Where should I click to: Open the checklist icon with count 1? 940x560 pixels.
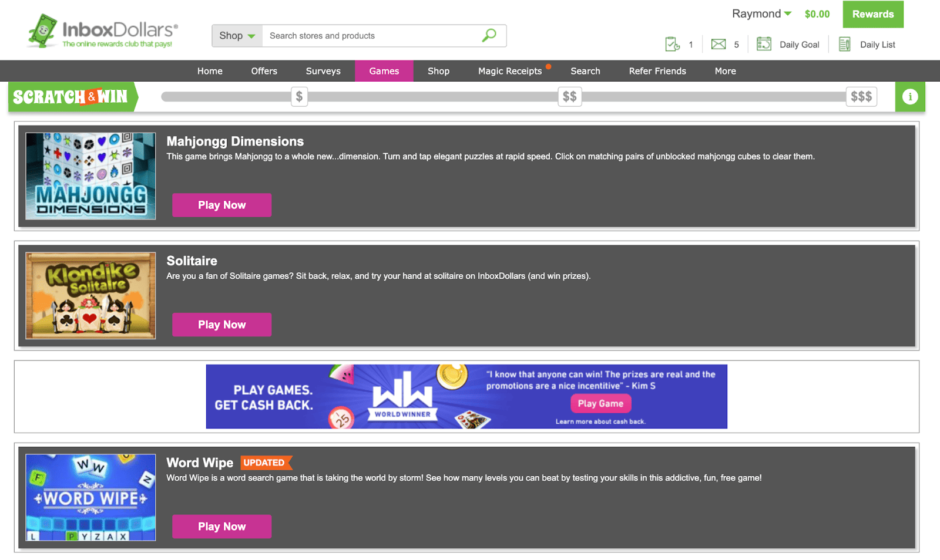(x=672, y=44)
